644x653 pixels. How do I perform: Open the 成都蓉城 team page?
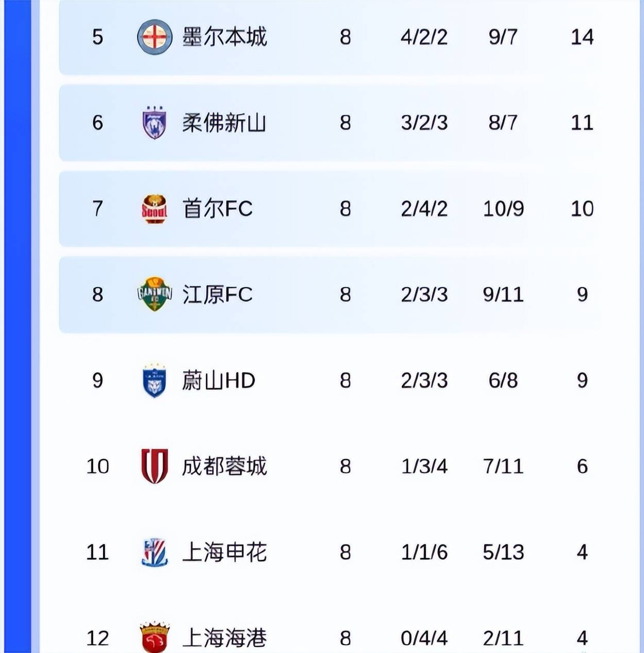[224, 466]
